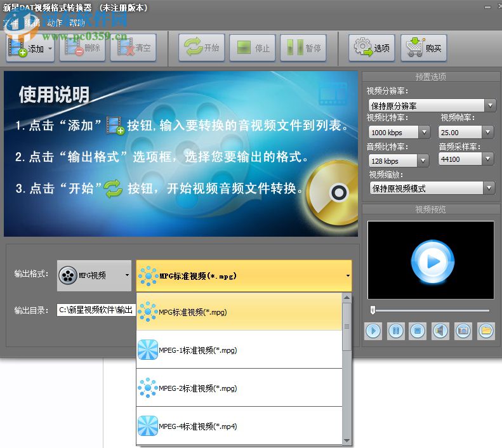The height and width of the screenshot is (448, 502).
Task: Start conversion with the 开始 button
Action: (202, 48)
